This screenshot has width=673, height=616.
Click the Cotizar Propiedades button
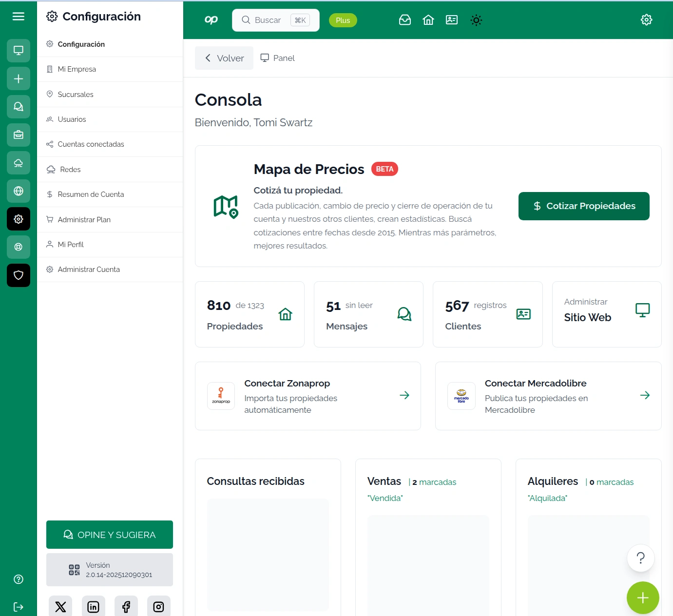tap(584, 206)
